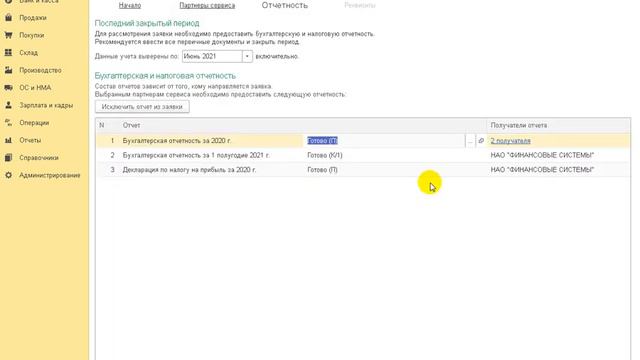Open the Администрирование gear icon
The height and width of the screenshot is (360, 640).
(9, 175)
